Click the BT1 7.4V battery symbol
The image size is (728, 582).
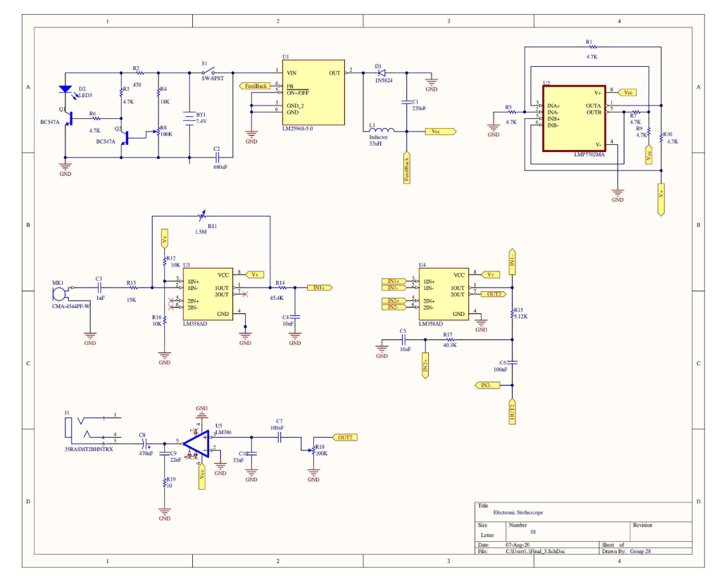[189, 119]
